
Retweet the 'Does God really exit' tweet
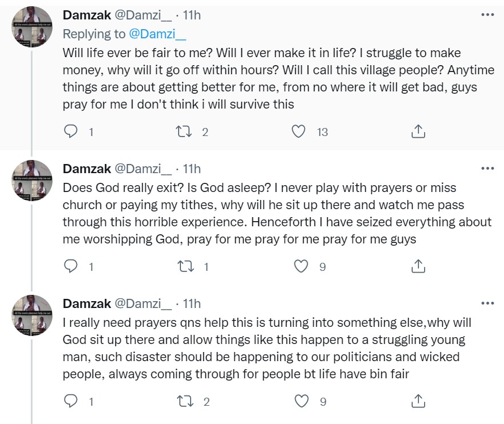point(184,266)
